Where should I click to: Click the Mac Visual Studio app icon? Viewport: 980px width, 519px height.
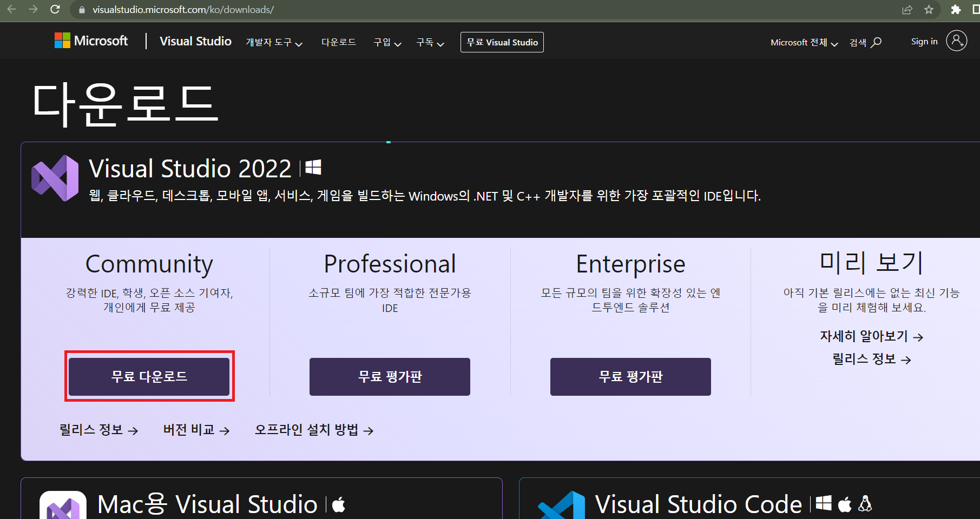(63, 505)
